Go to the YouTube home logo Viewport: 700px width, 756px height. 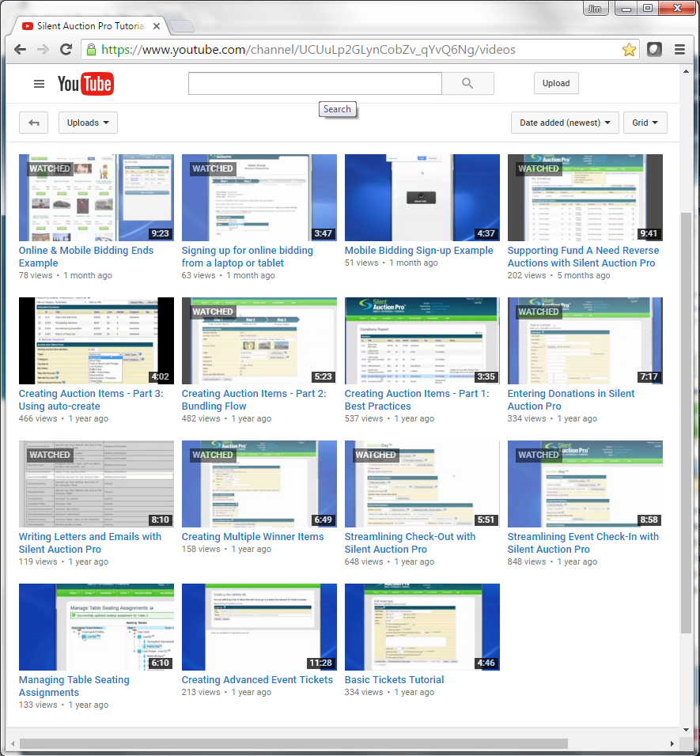pos(85,84)
